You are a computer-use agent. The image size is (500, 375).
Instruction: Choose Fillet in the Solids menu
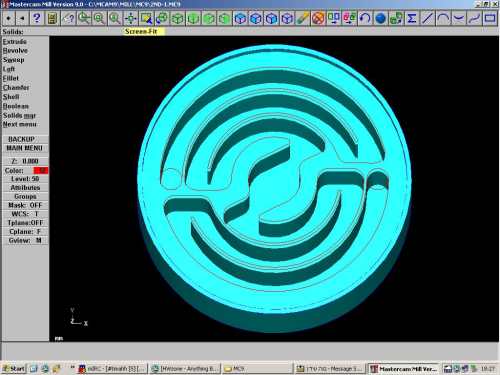[x=11, y=78]
